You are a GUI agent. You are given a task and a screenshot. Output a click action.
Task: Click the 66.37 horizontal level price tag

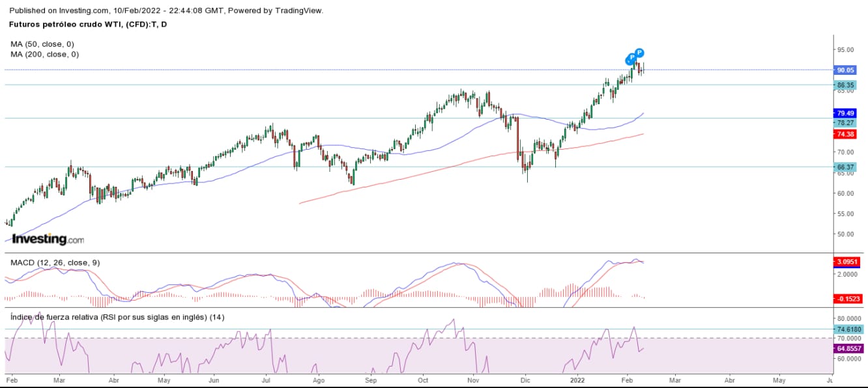pyautogui.click(x=846, y=167)
